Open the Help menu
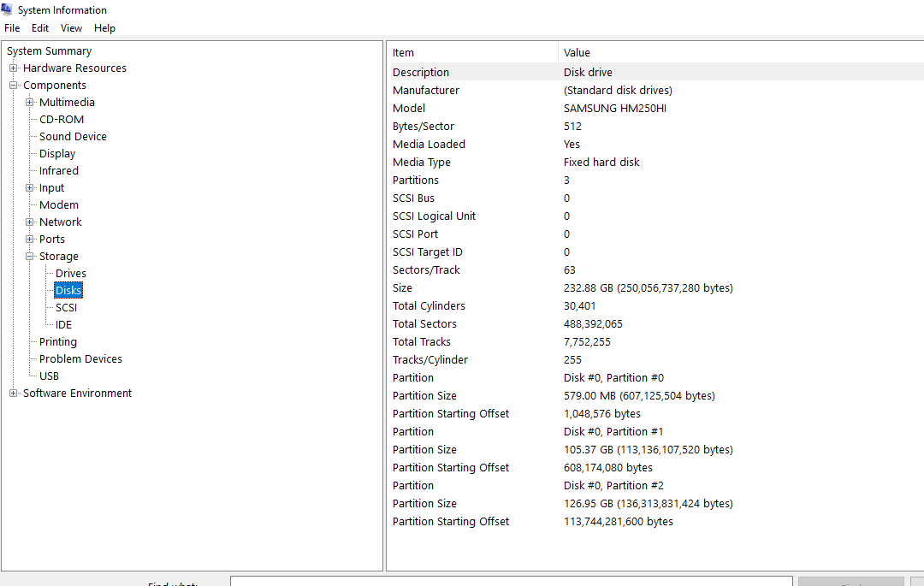Screen dimensions: 924x586 104,27
